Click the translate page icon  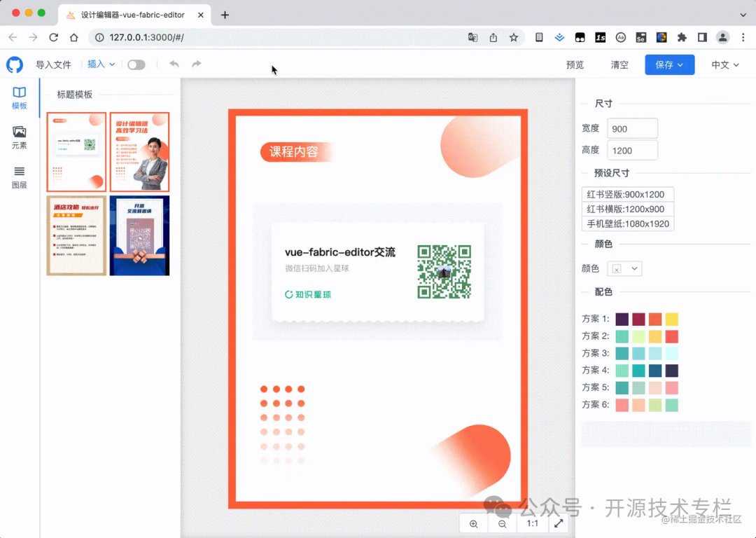[473, 37]
